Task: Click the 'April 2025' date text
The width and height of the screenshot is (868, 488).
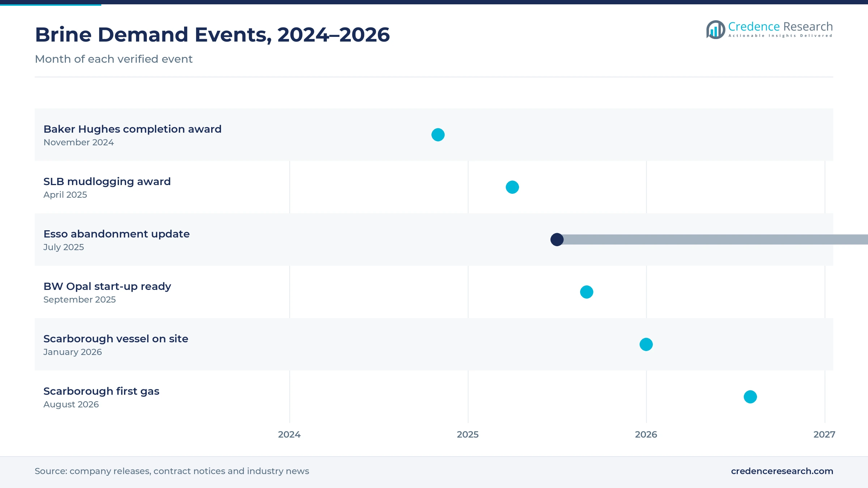Action: 65,195
